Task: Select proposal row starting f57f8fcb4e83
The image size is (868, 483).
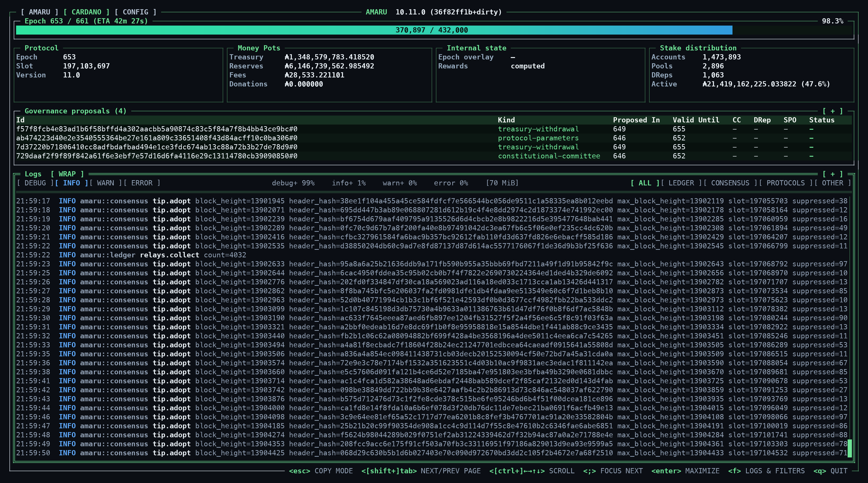Action: pyautogui.click(x=434, y=129)
